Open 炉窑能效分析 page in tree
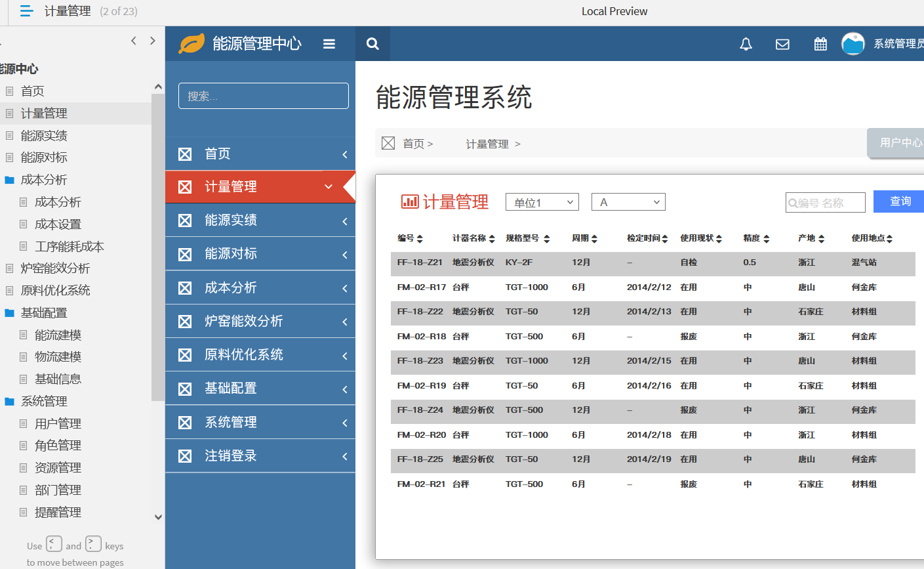The image size is (924, 569). click(x=55, y=268)
